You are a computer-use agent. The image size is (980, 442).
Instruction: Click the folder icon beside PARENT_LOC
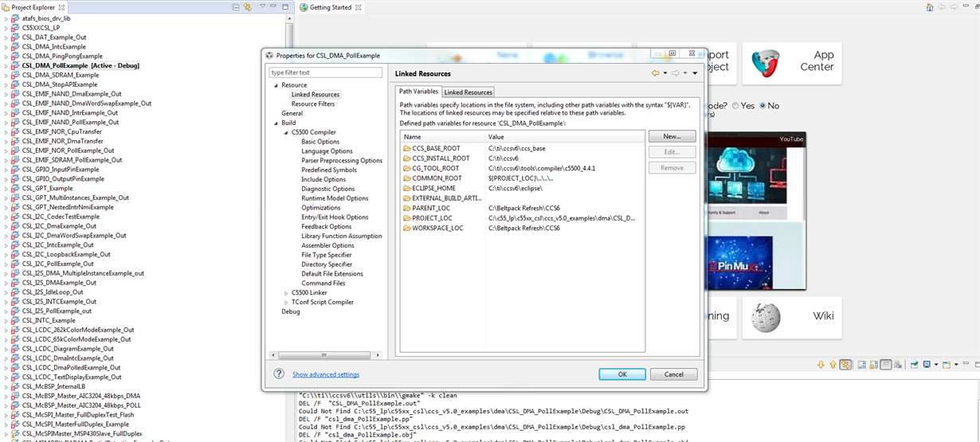[407, 208]
